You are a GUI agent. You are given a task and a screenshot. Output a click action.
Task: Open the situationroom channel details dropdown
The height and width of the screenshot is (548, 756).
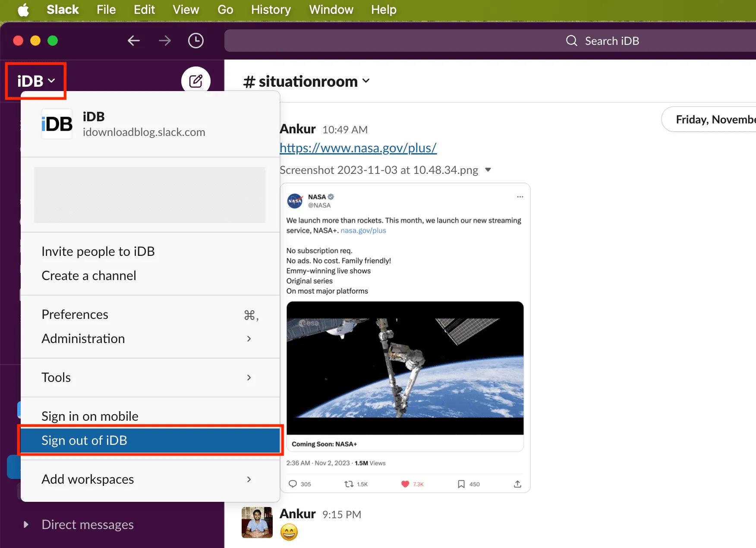(x=306, y=81)
